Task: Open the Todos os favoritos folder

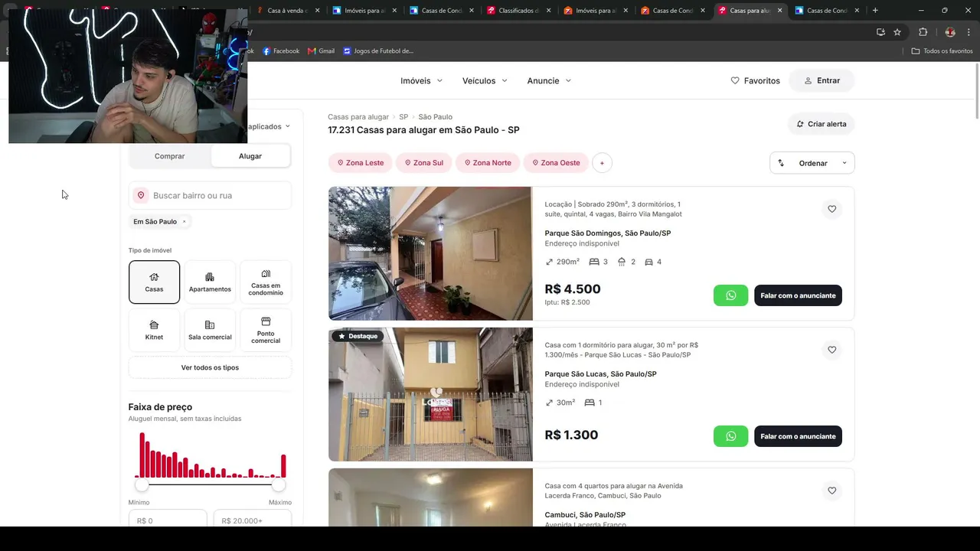Action: tap(942, 51)
